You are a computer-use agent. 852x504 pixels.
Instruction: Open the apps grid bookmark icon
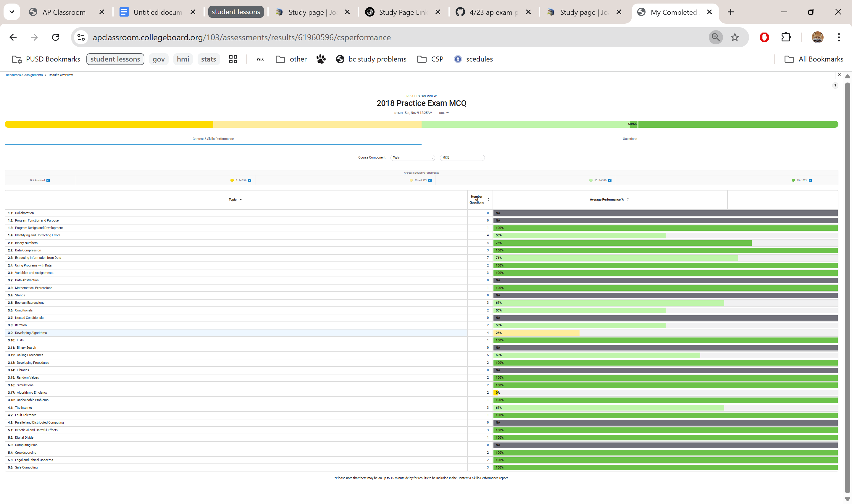233,59
